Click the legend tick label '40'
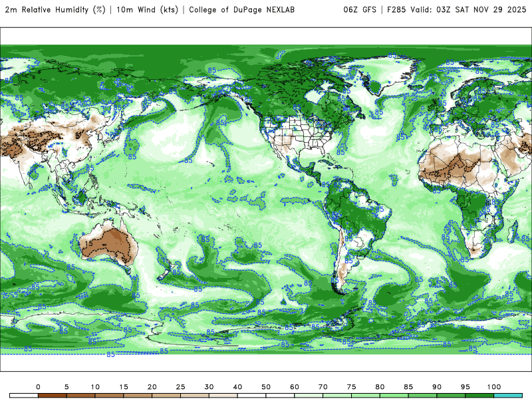The image size is (532, 399). pos(237,387)
